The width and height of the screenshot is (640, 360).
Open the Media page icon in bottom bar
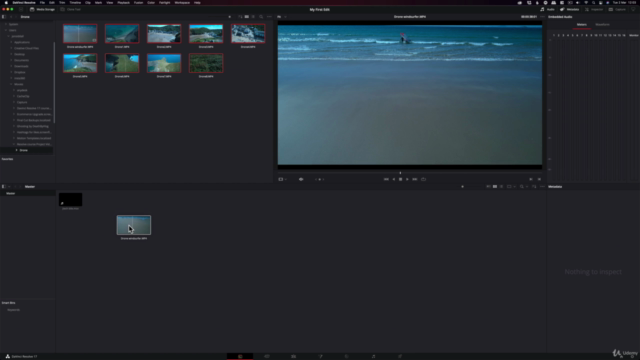click(x=240, y=356)
